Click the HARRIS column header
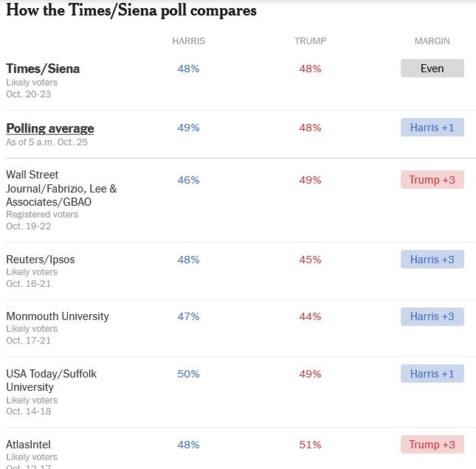Image resolution: width=476 pixels, height=469 pixels. 189,41
